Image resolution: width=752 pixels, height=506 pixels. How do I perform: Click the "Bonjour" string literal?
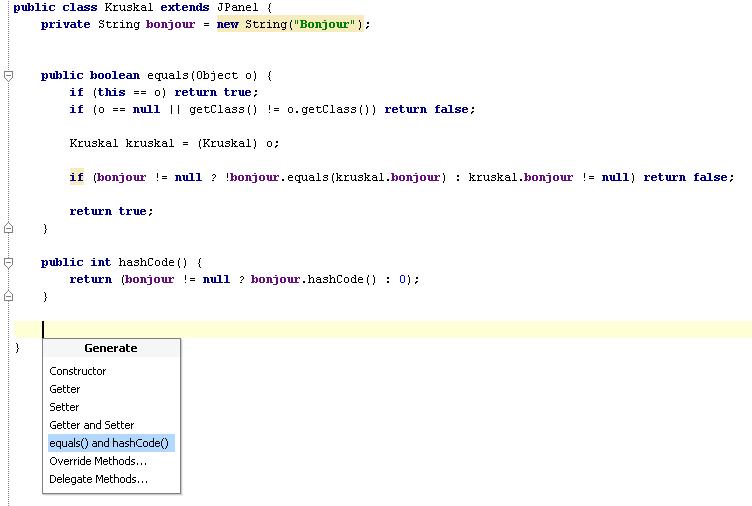[x=323, y=24]
